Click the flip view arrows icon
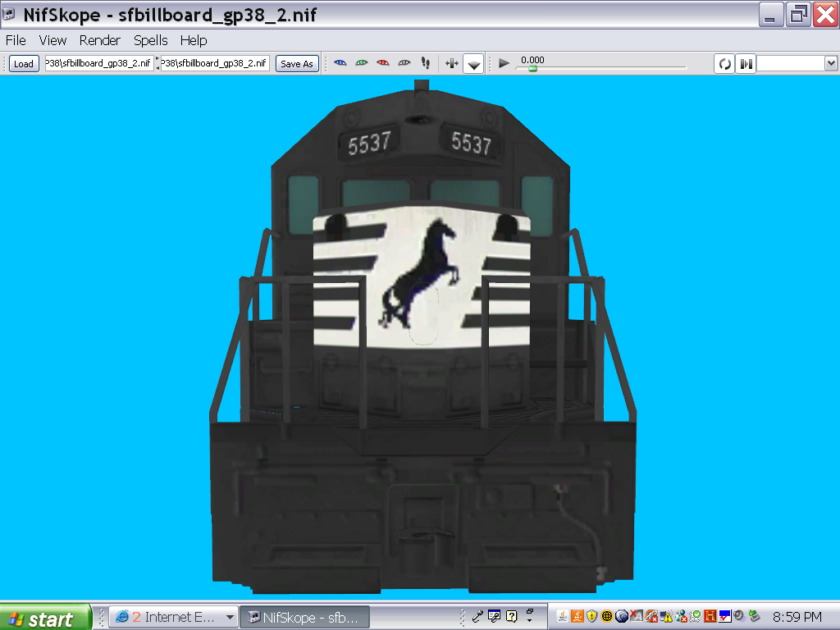 click(452, 64)
